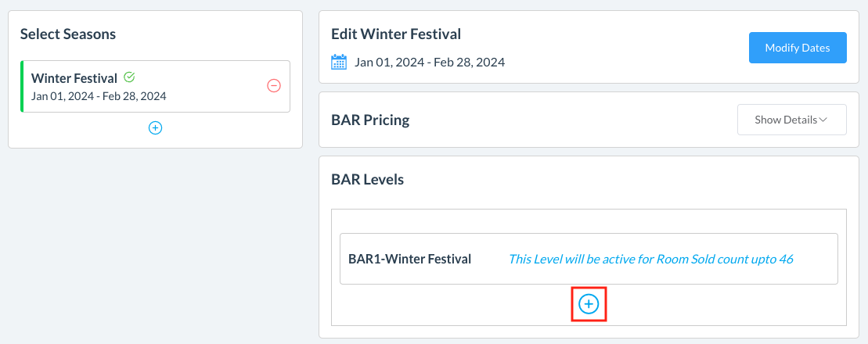Click the Edit Winter Festival title

396,34
